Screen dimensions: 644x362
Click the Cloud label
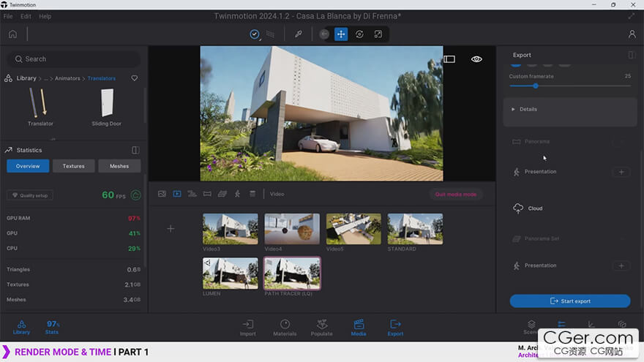click(535, 208)
